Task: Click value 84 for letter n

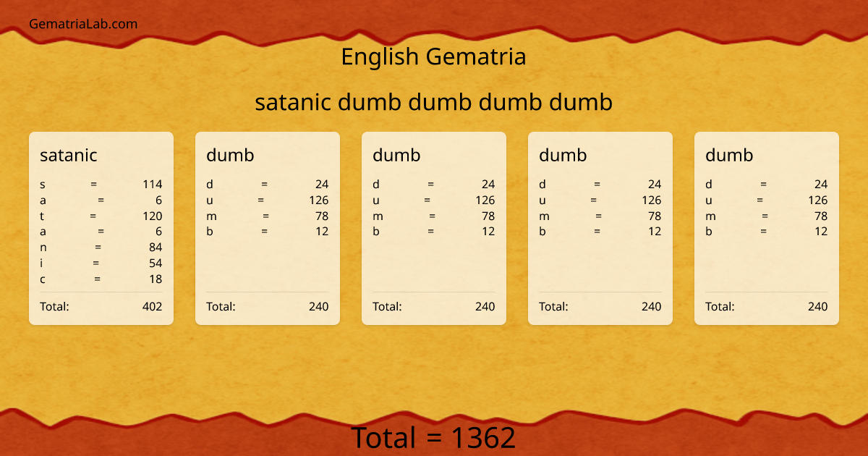Action: click(x=156, y=248)
